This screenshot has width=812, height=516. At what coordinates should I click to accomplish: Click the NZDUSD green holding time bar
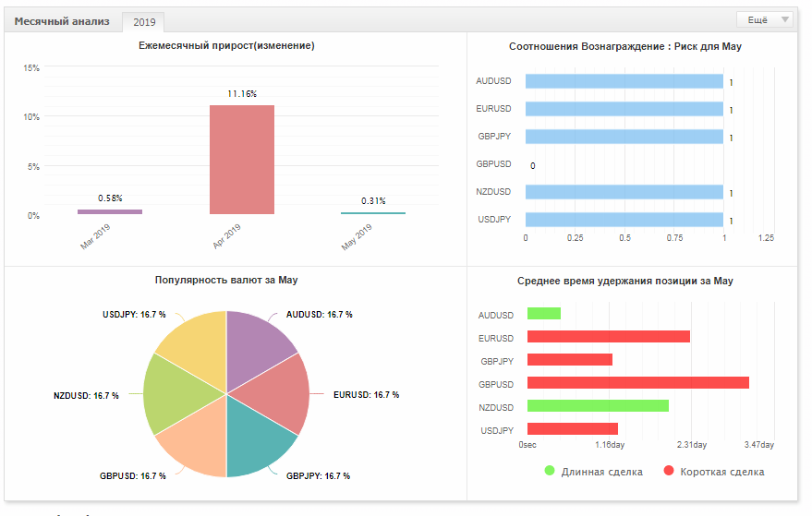[598, 406]
